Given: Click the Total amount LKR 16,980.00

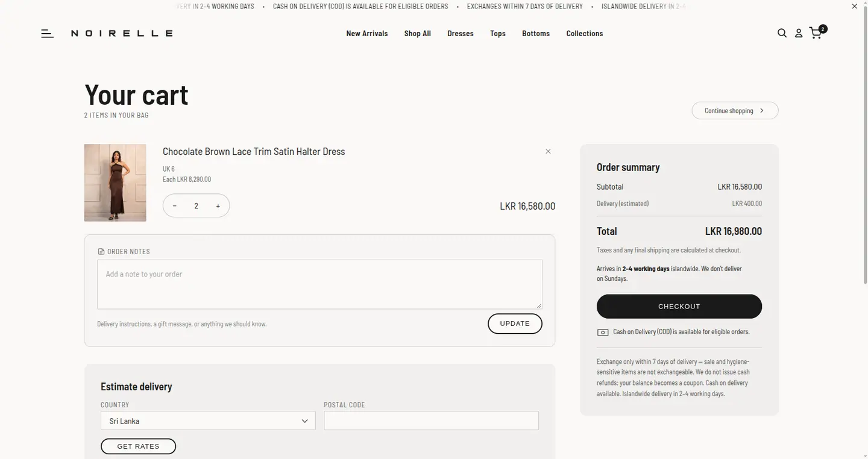Looking at the screenshot, I should pos(734,231).
